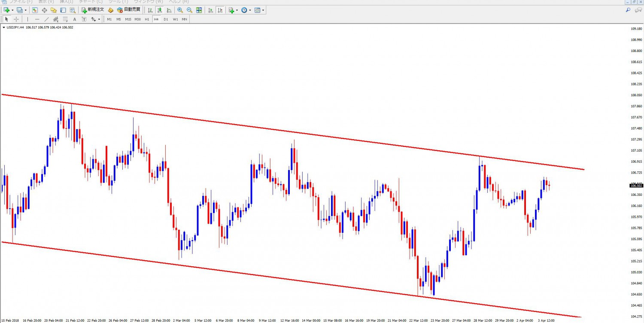Switch chart to MN timeframe
The image size is (644, 323).
point(184,19)
